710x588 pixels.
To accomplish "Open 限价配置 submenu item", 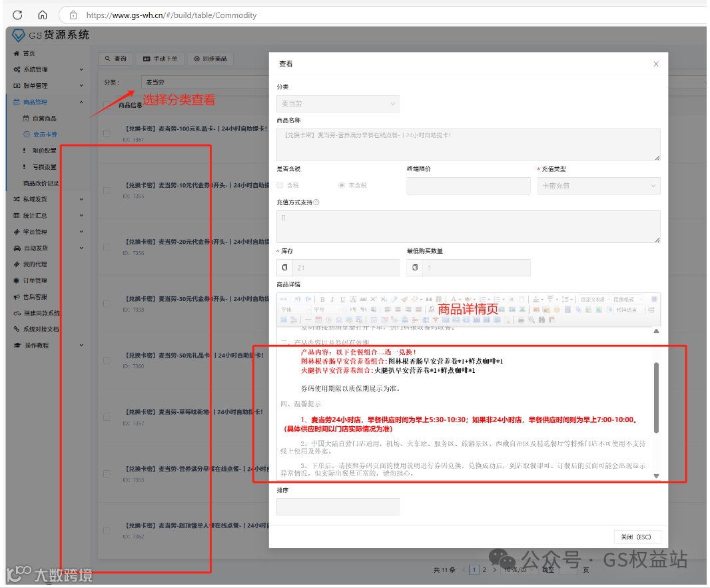I will click(44, 150).
